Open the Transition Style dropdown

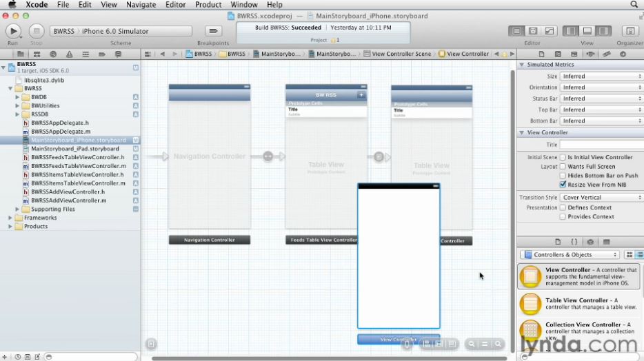(602, 197)
